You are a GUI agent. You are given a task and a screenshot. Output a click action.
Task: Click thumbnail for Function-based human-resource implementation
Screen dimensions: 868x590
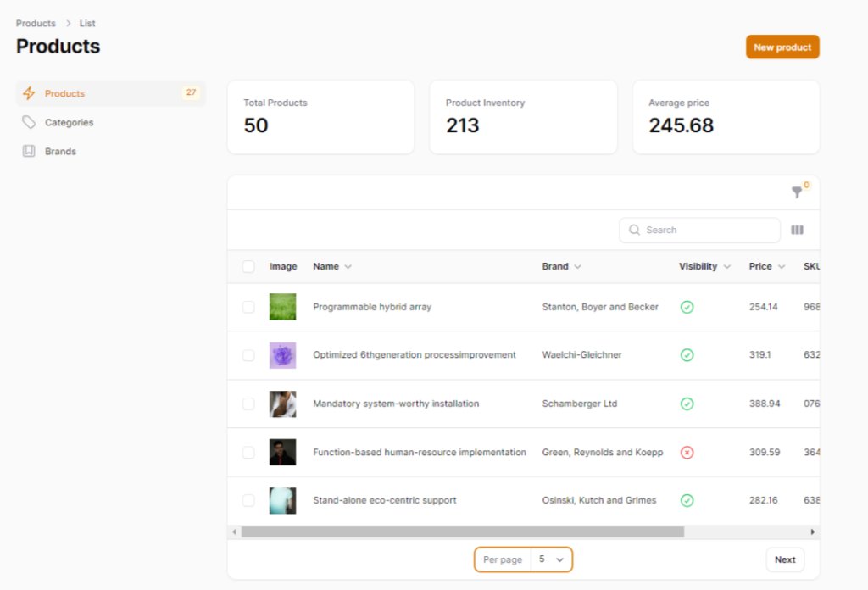(x=282, y=452)
